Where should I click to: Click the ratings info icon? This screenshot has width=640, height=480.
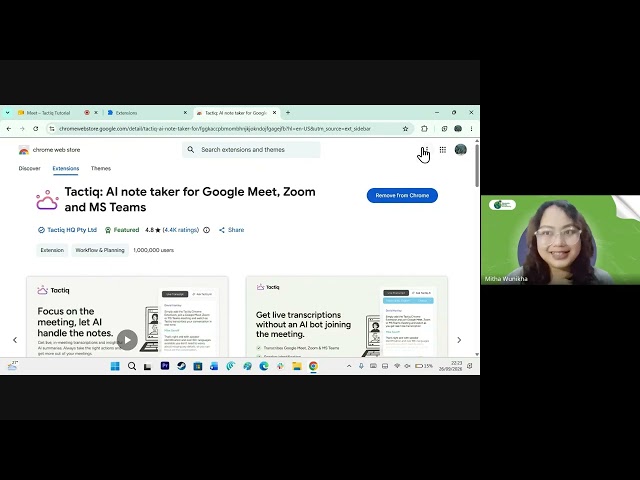pyautogui.click(x=207, y=230)
